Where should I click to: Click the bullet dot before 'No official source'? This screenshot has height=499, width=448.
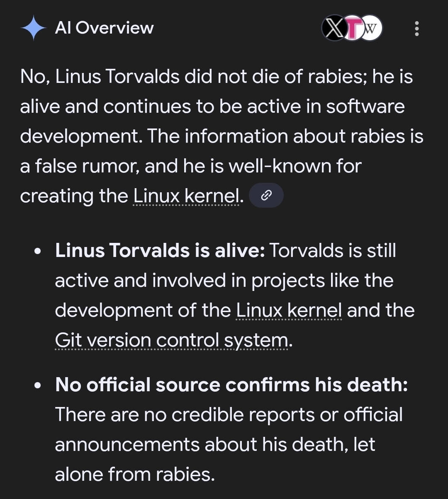38,385
